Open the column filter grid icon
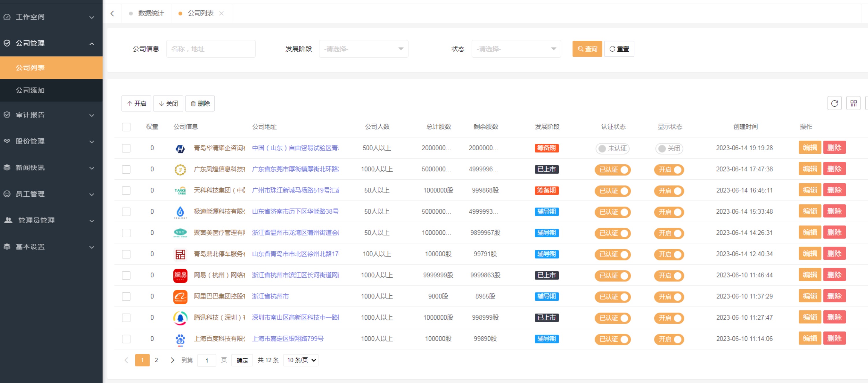 pos(853,104)
